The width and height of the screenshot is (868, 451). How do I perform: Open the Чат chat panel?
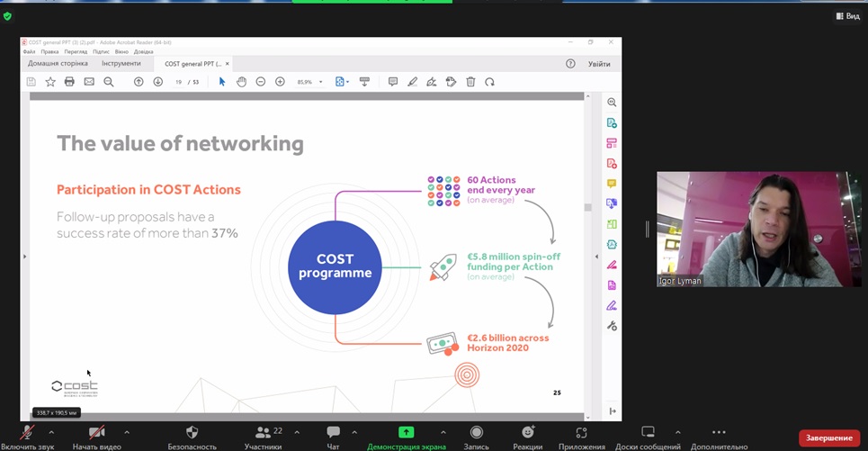[333, 437]
